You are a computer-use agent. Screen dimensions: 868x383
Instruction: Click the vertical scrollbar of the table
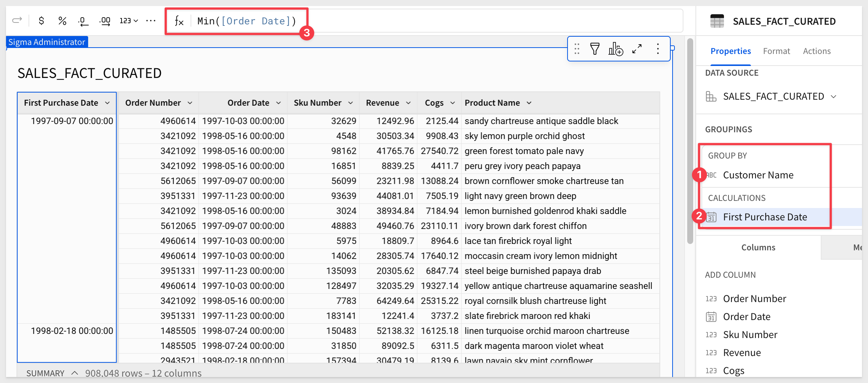tap(690, 142)
